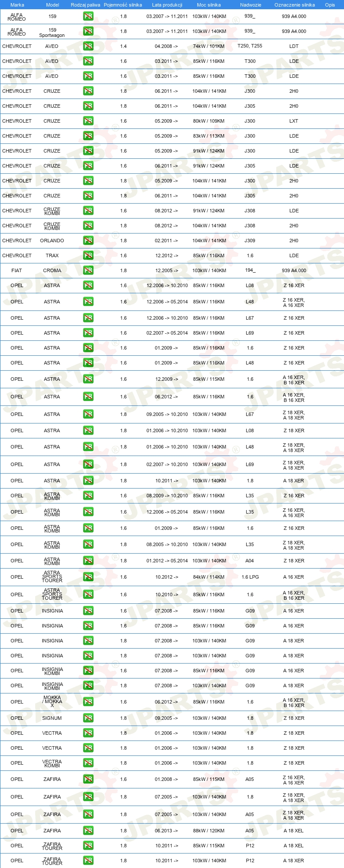The image size is (344, 868).
Task: Select the petrol icon for Insignia Kombi 1.8
Action: pos(88,686)
